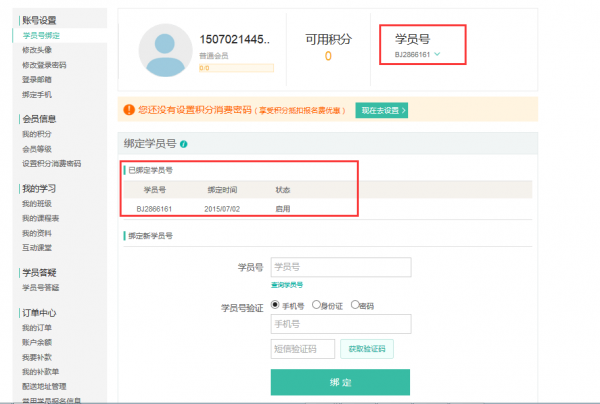Click the orange warning exclamation icon
Viewport: 600px width, 404px height.
coord(128,109)
